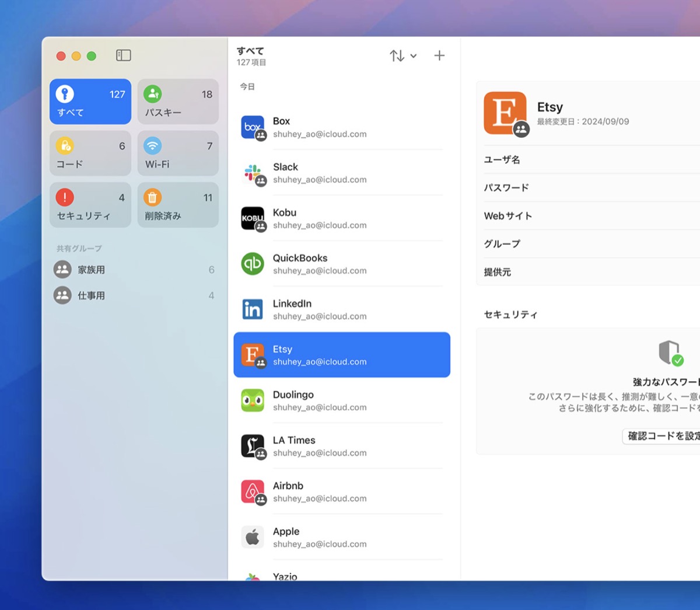Open the セキュリティ security alerts tile

[x=90, y=205]
